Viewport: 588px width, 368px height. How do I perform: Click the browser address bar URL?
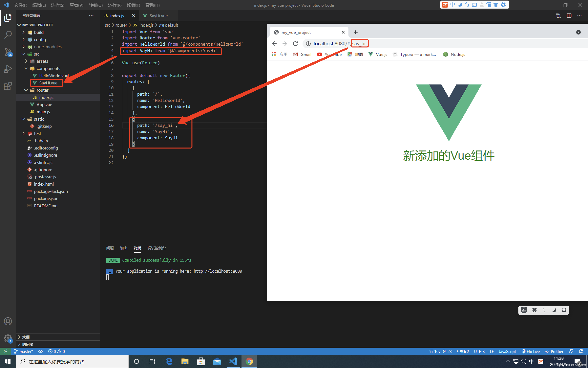pos(339,44)
